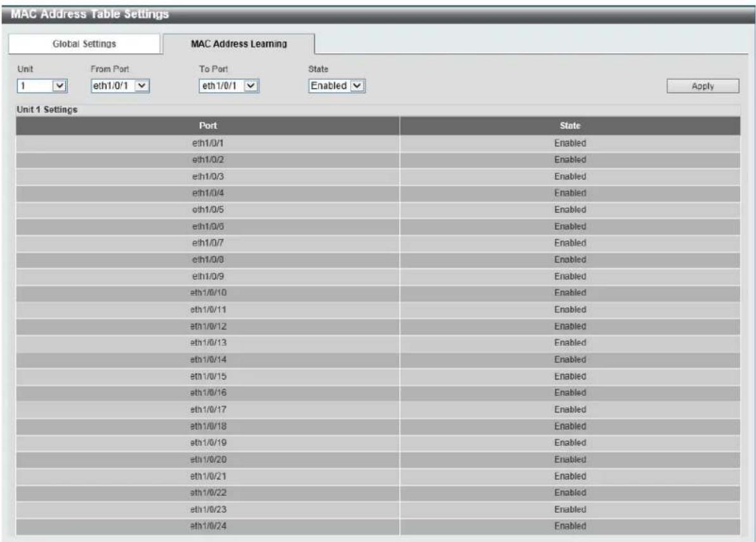Click the State column header

[x=570, y=126]
